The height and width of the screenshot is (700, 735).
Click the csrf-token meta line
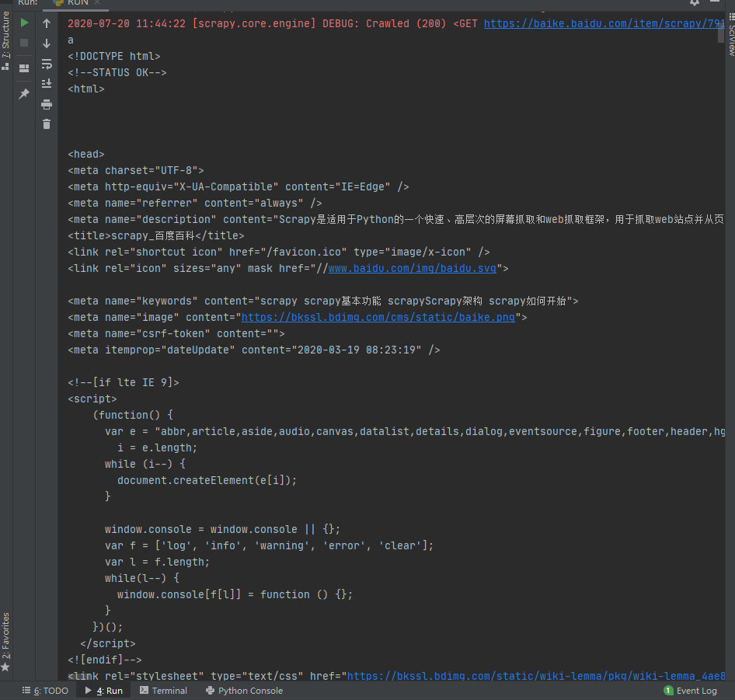click(176, 334)
